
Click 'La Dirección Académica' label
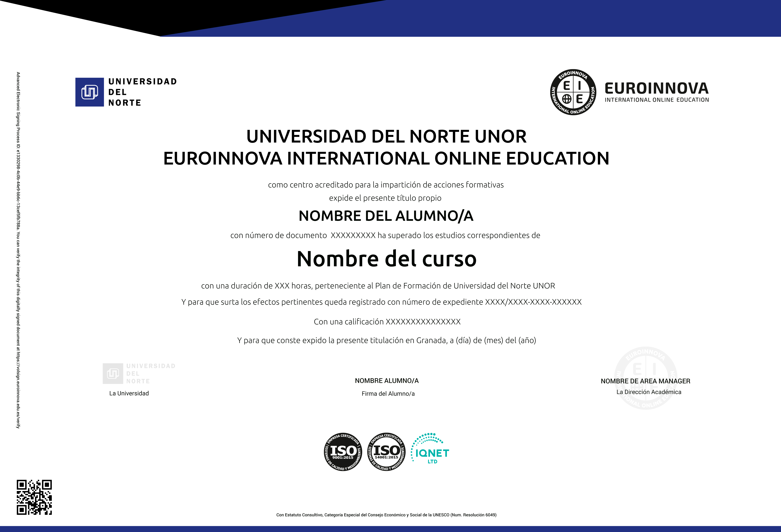[x=649, y=392]
